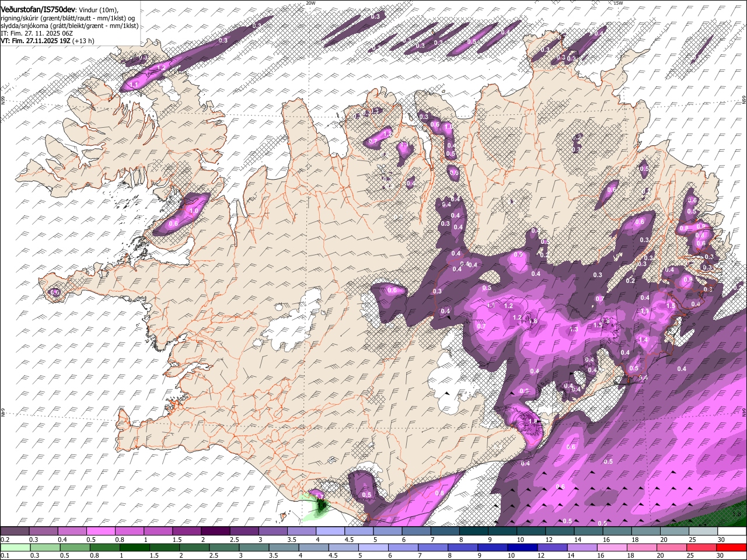
Task: Pick lower legend blue swatch starting at 8
Action: [463, 547]
